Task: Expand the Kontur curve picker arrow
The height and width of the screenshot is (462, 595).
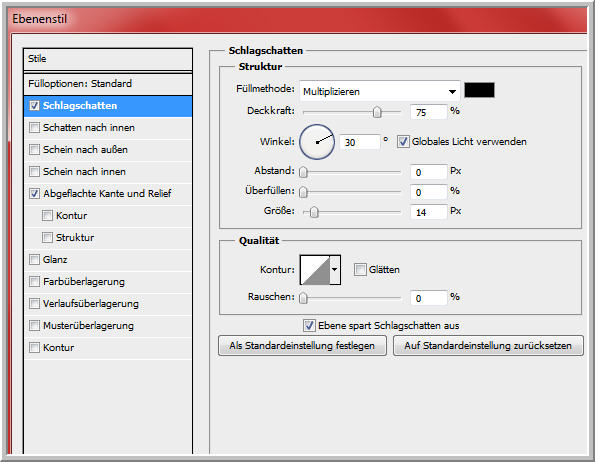Action: point(335,270)
